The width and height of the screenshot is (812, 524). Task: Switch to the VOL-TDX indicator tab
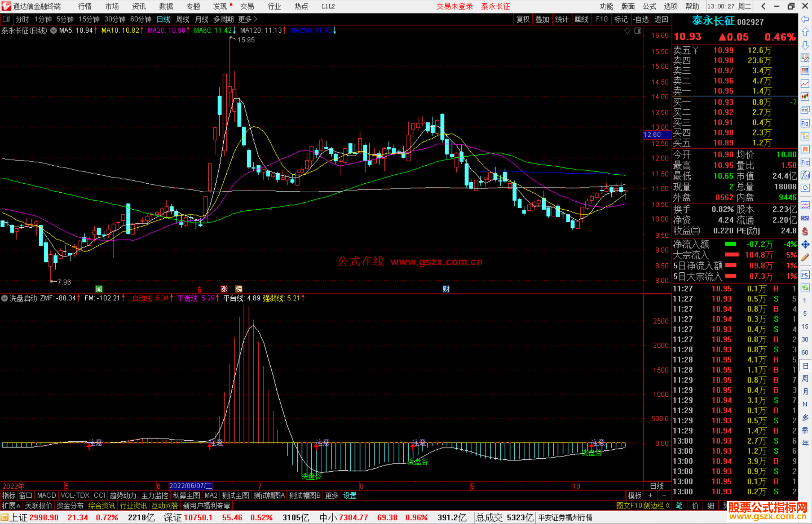click(75, 496)
